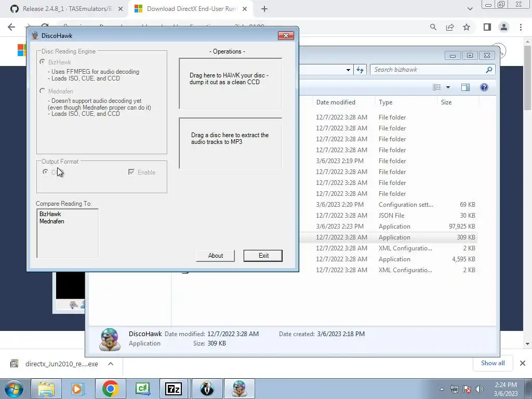Click the share page icon in Chrome

[x=450, y=27]
